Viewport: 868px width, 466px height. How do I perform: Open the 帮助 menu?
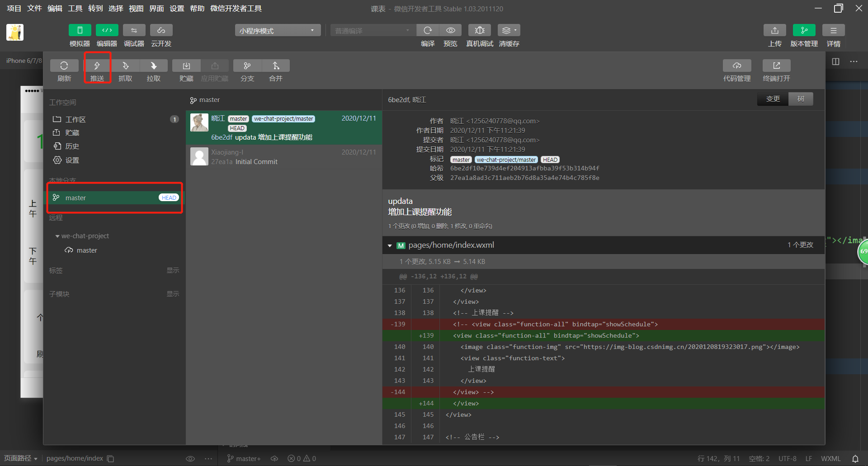(x=197, y=9)
